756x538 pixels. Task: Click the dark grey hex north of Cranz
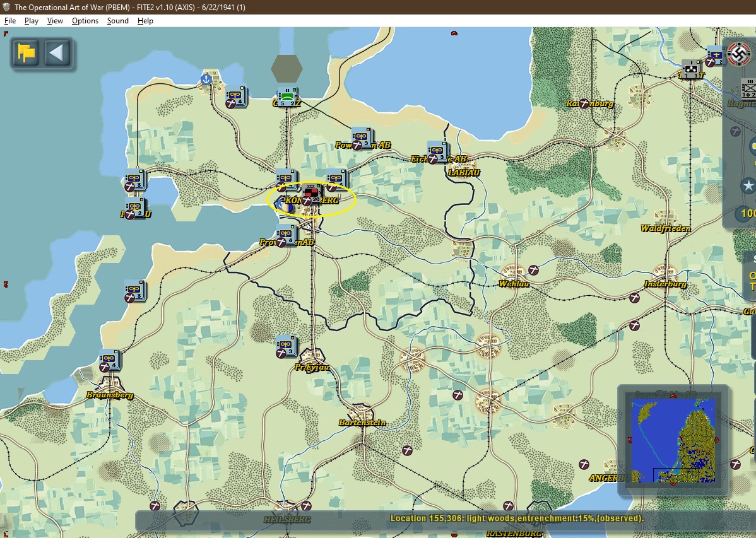pos(286,69)
